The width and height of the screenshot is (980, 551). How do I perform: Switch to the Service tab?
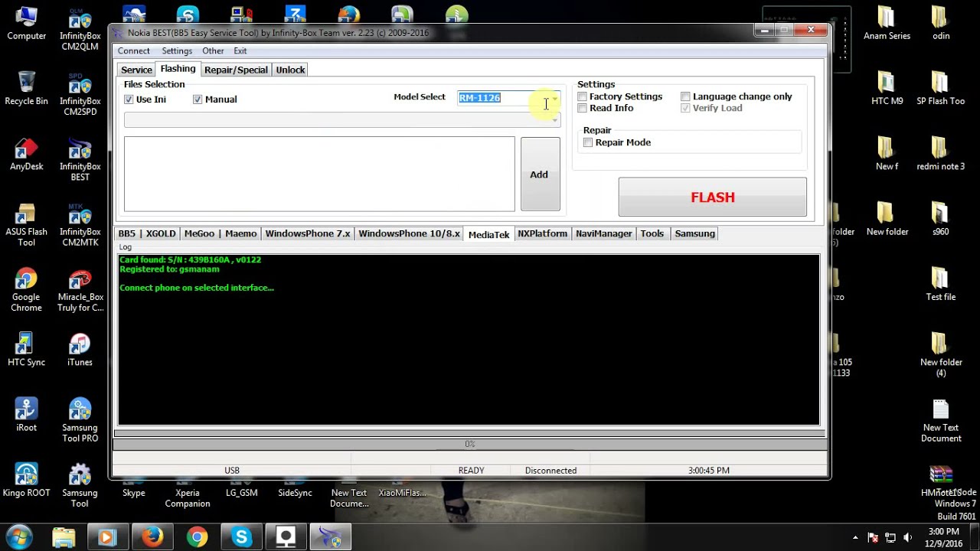pos(136,70)
